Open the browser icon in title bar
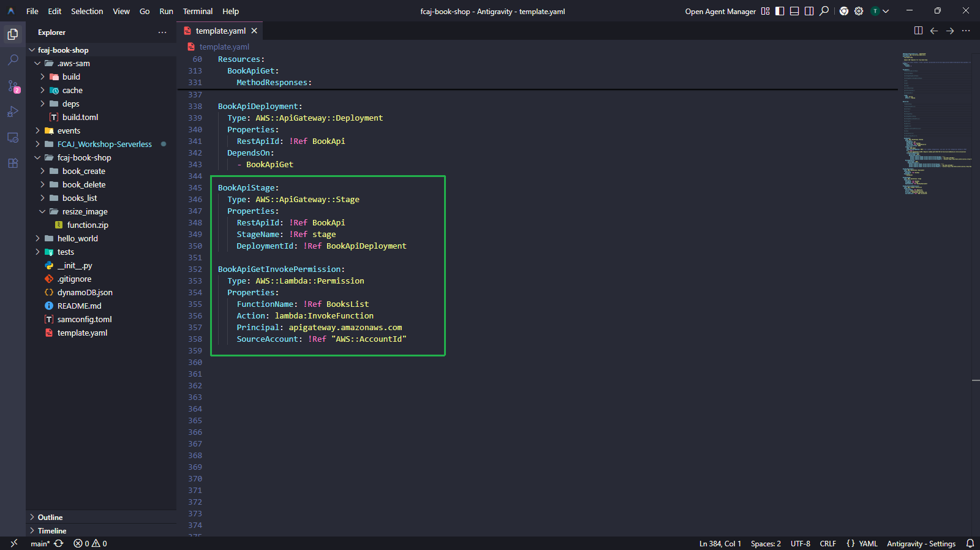Screen dimensions: 980x550 844,11
